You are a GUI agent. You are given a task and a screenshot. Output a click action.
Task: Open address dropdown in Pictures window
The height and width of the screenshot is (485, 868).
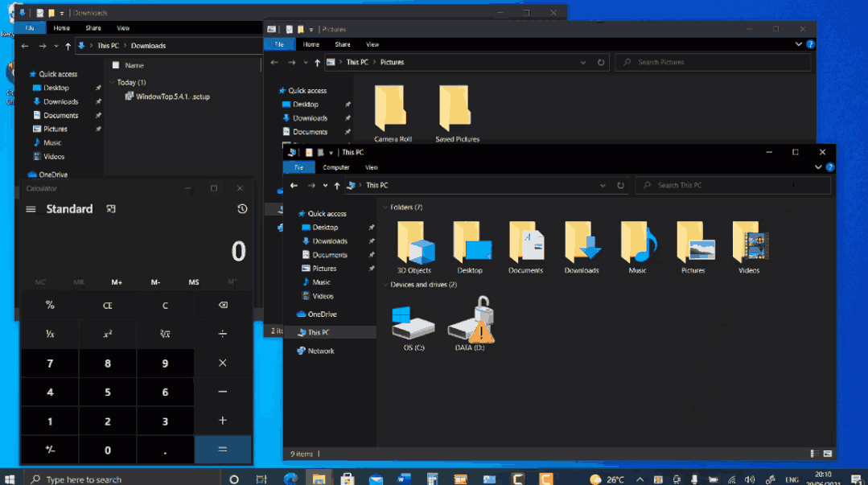[583, 63]
